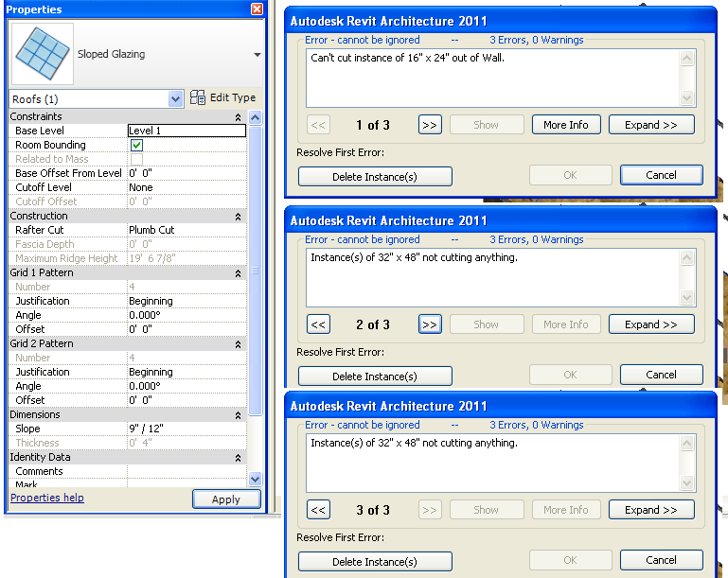Click Delete Instance(s) in 3 of 3 dialog

pyautogui.click(x=375, y=562)
